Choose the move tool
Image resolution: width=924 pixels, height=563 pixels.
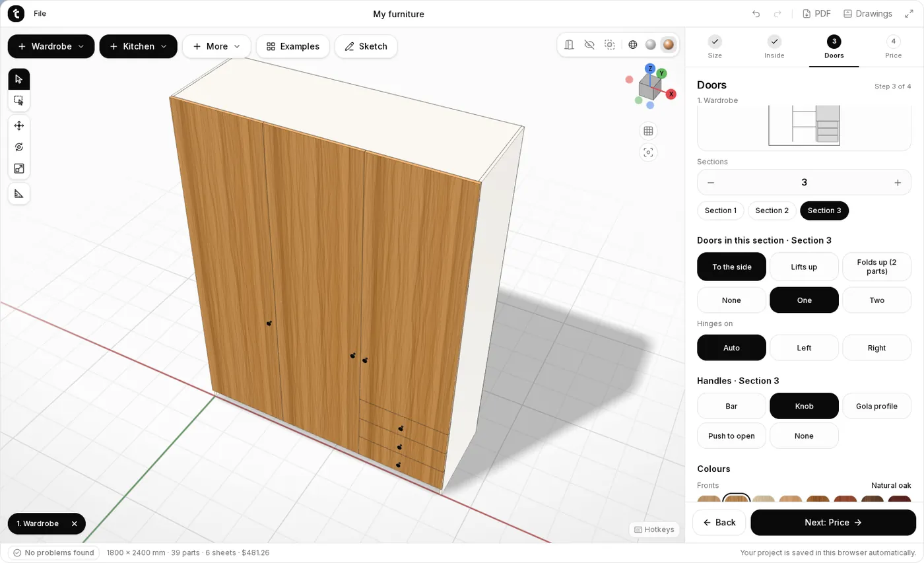(18, 125)
